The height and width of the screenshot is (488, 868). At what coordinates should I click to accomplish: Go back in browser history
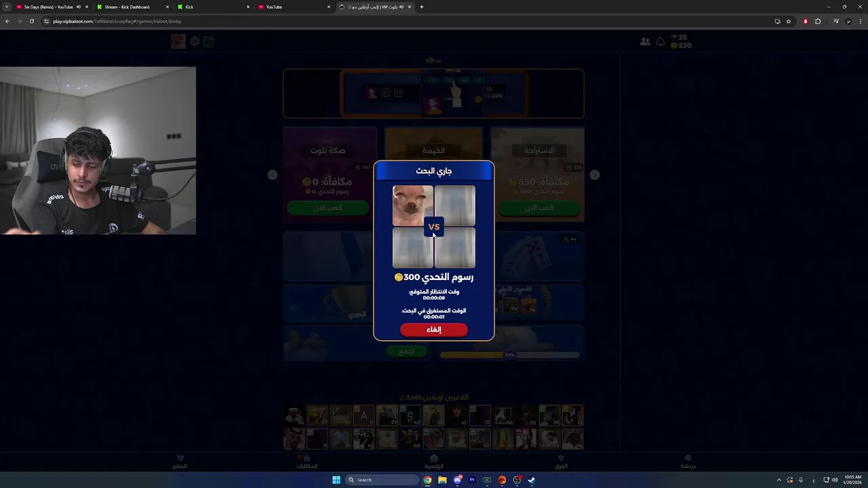(x=7, y=21)
